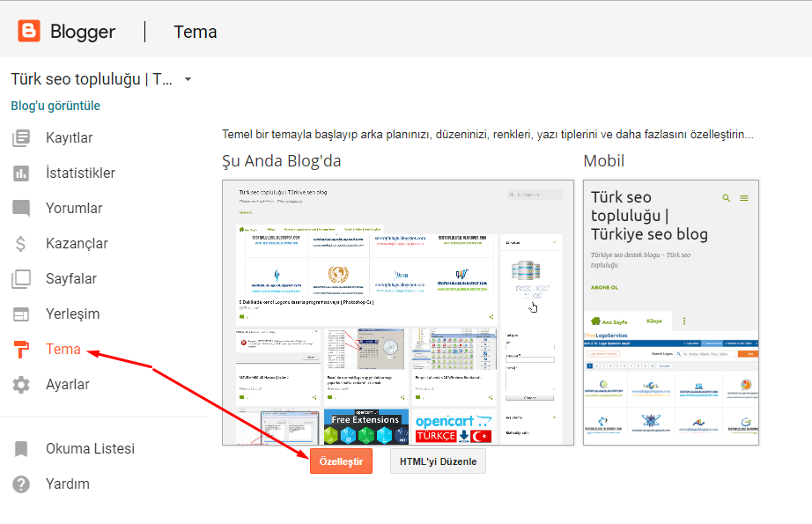Click the Blogger wordmark text
This screenshot has width=812, height=524.
(x=83, y=32)
